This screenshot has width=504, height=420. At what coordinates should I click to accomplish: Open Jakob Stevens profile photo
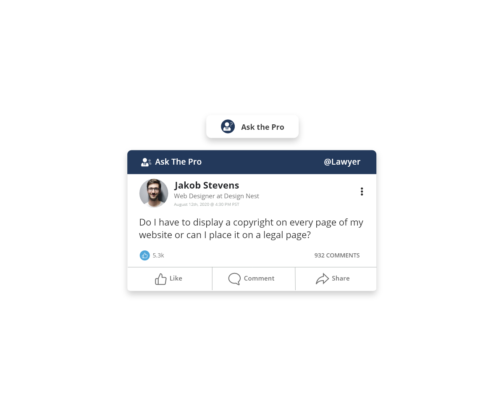click(x=154, y=193)
